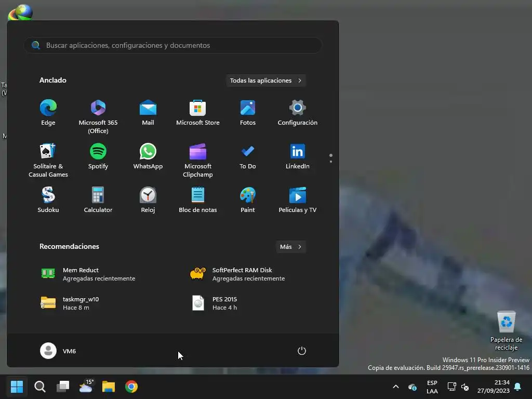The height and width of the screenshot is (399, 532).
Task: Open Microsoft Store
Action: coord(198,113)
